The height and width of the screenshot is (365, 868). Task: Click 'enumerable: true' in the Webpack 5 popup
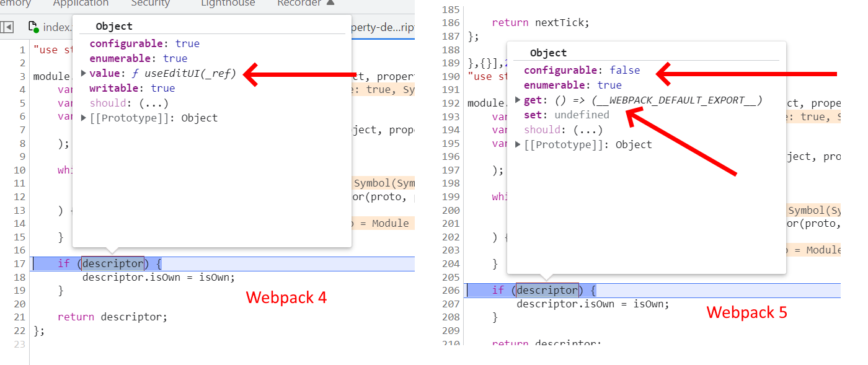pyautogui.click(x=572, y=85)
